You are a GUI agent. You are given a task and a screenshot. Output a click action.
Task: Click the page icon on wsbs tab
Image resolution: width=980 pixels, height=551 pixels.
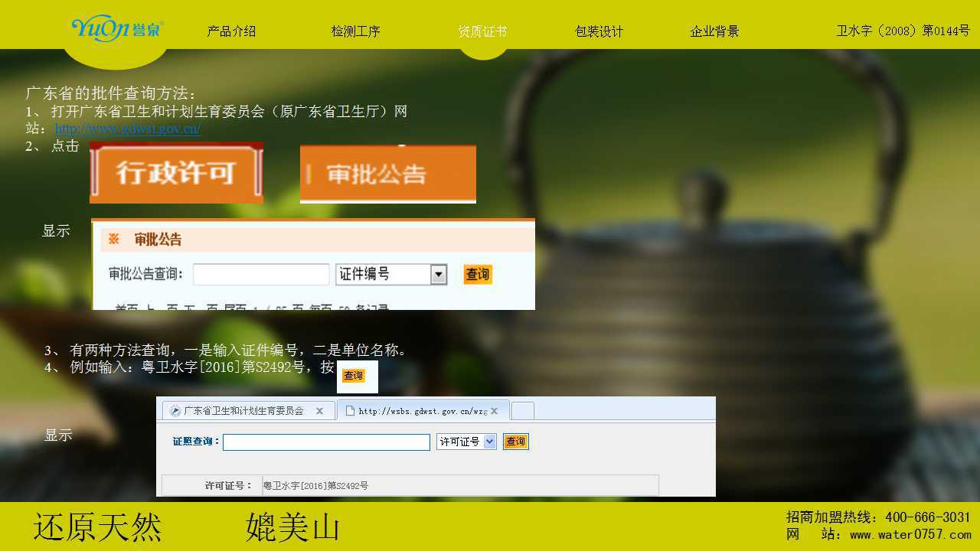coord(350,411)
